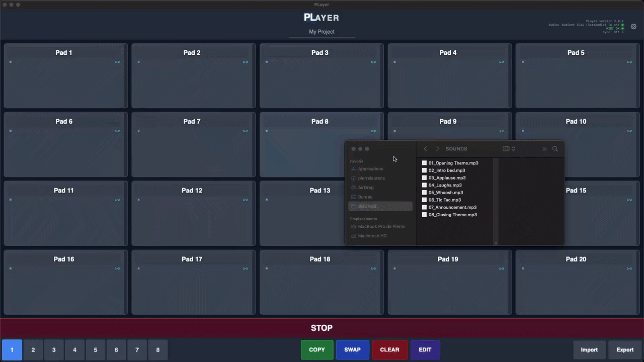The height and width of the screenshot is (362, 644).
Task: Go back with Finder's left chevron
Action: [x=426, y=149]
